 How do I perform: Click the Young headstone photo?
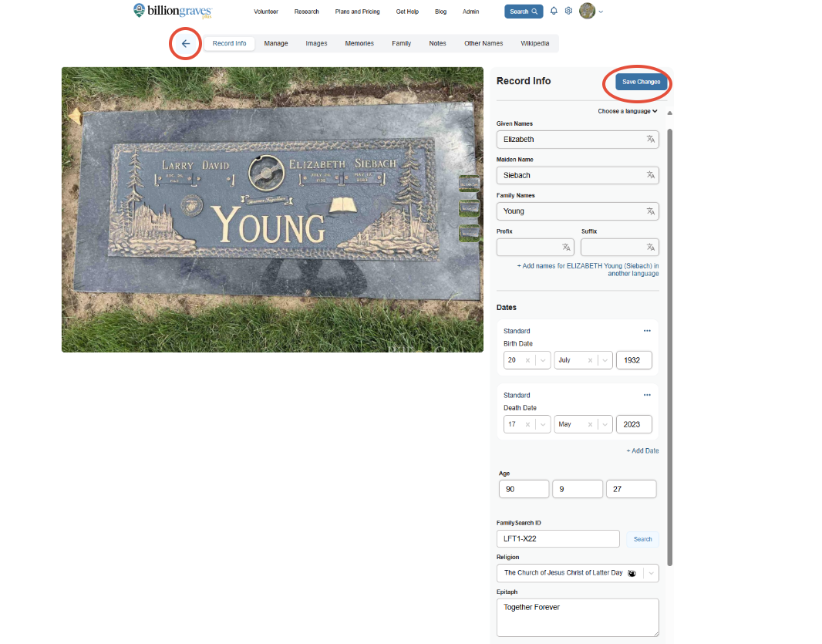(272, 210)
